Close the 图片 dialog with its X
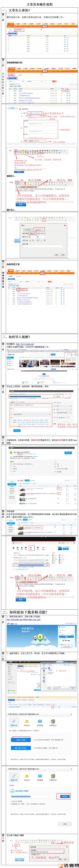This screenshot has height=868, width=79. [x=65, y=225]
